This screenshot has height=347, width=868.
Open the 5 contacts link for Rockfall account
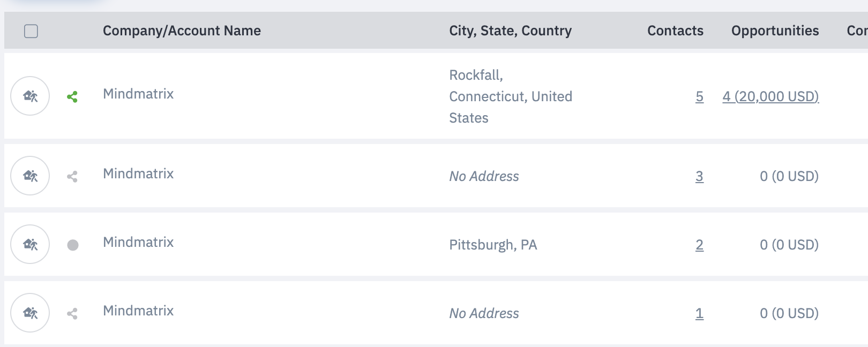pyautogui.click(x=699, y=96)
